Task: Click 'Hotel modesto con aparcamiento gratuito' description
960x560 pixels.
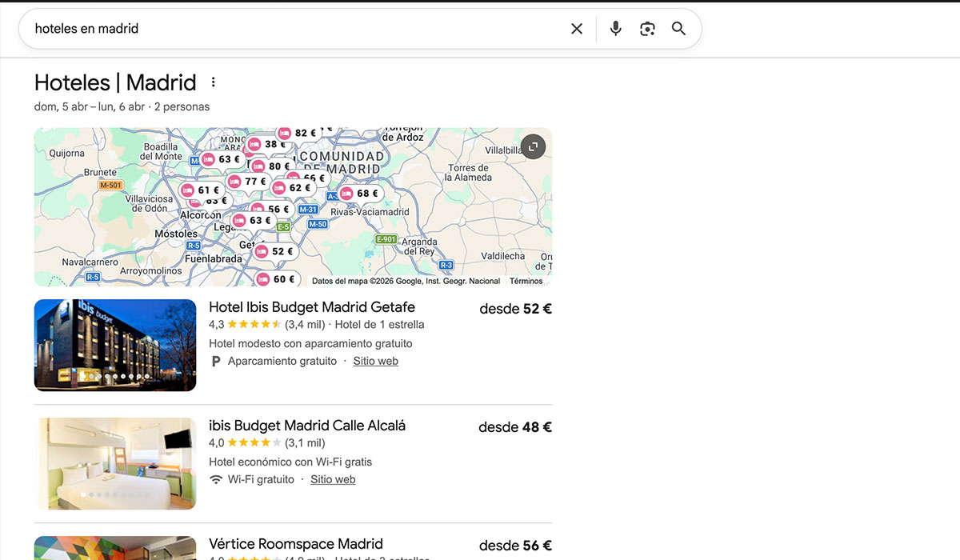Action: point(310,343)
